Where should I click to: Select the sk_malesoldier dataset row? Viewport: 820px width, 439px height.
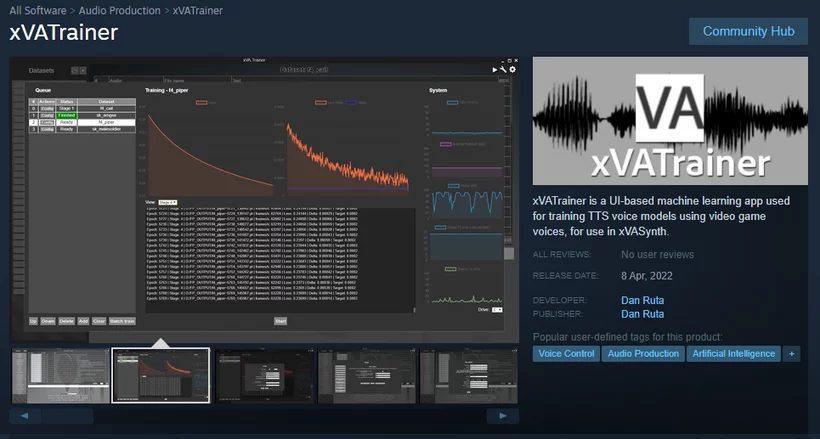[82, 129]
